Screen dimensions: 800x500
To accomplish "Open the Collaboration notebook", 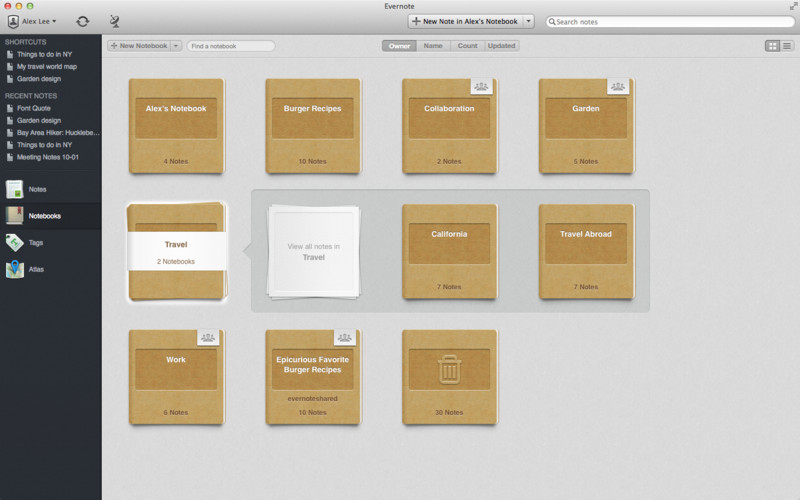I will click(449, 126).
